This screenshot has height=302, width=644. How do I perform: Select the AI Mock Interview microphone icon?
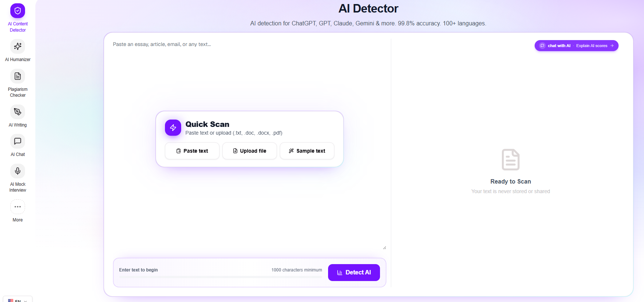(x=18, y=171)
